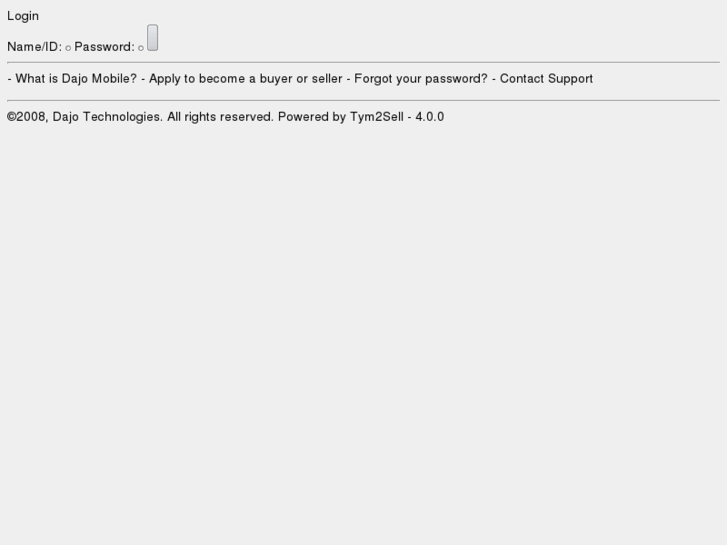This screenshot has width=727, height=545.
Task: Click 'All rights reserved' in the footer
Action: pos(220,117)
